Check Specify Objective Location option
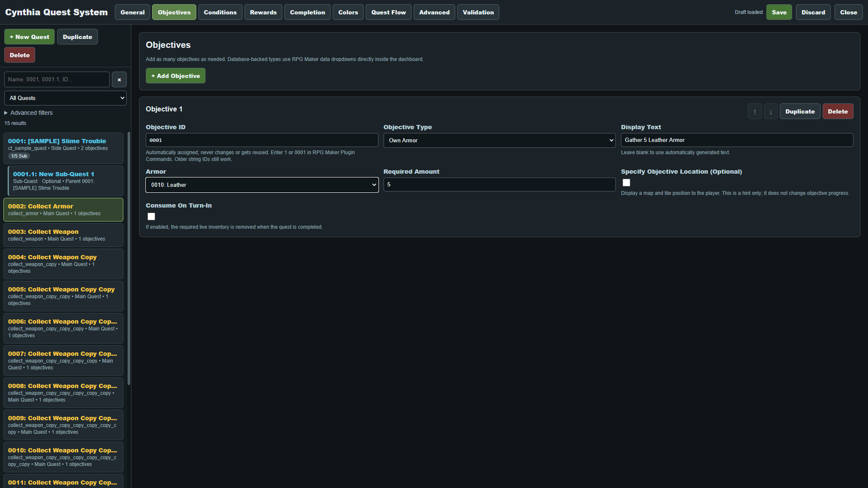This screenshot has width=868, height=488. pos(626,183)
